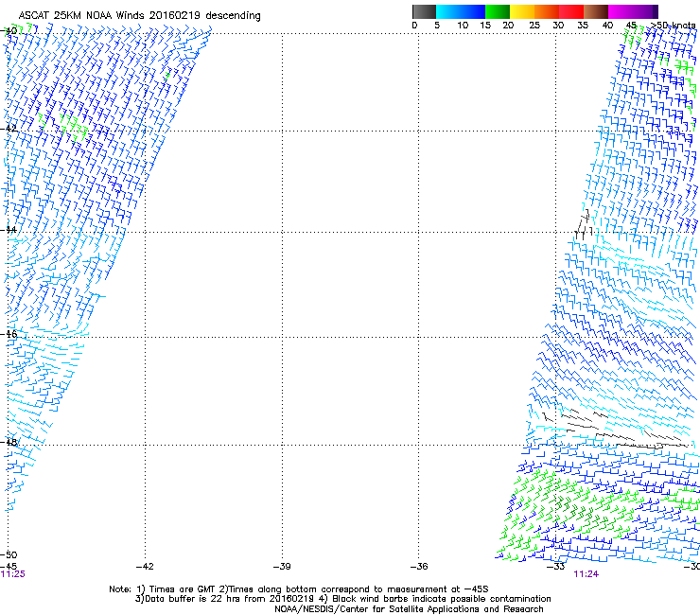This screenshot has width=700, height=615.
Task: Click the '15' label under the color bar
Action: [485, 26]
